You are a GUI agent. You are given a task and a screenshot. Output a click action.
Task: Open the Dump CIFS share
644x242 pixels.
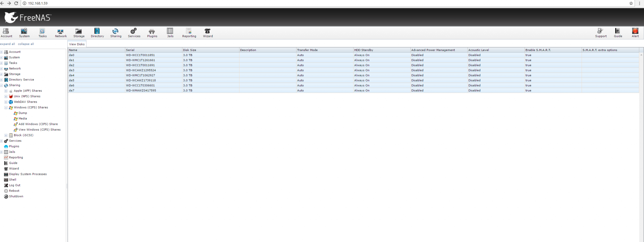[22, 113]
